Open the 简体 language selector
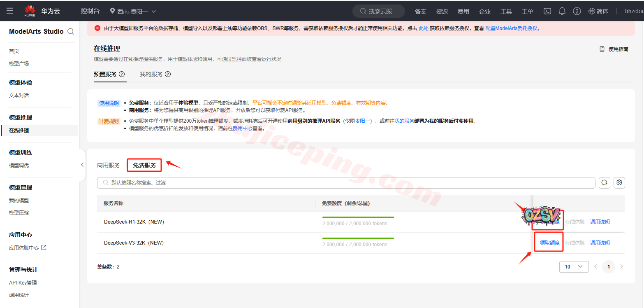644x308 pixels. (598, 11)
